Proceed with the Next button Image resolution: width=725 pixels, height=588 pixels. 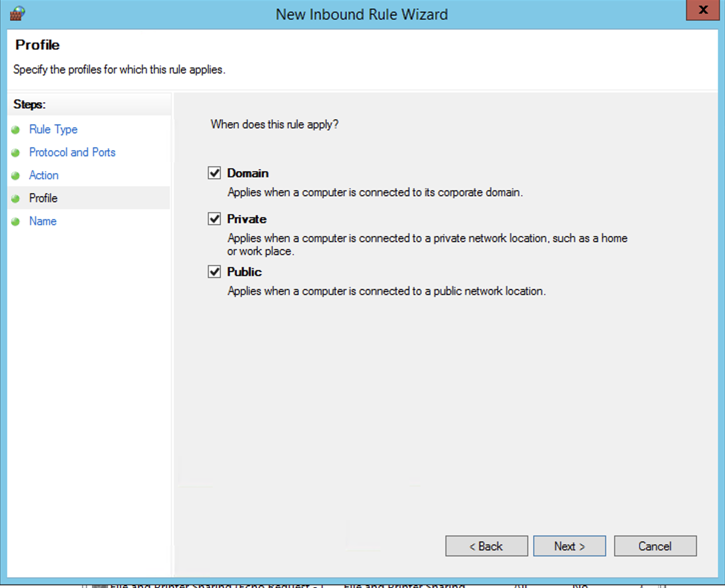coord(569,546)
